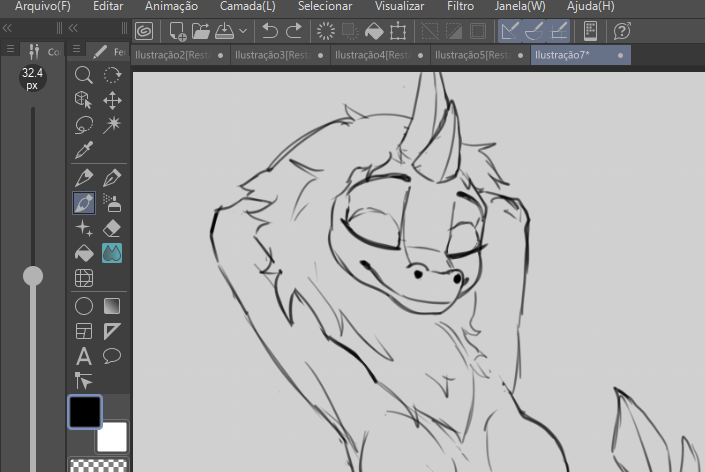Open the Filtro menu
Screen dimensions: 705x472
pyautogui.click(x=460, y=6)
